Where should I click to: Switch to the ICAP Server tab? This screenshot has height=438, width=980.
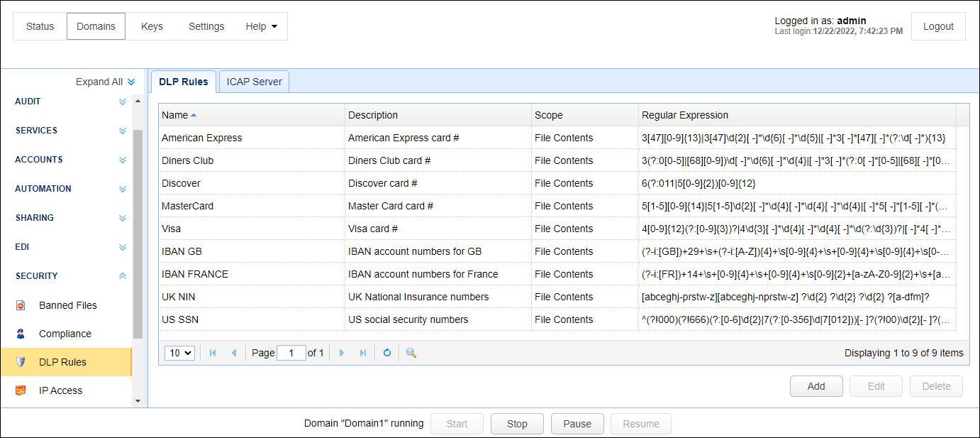pos(254,82)
